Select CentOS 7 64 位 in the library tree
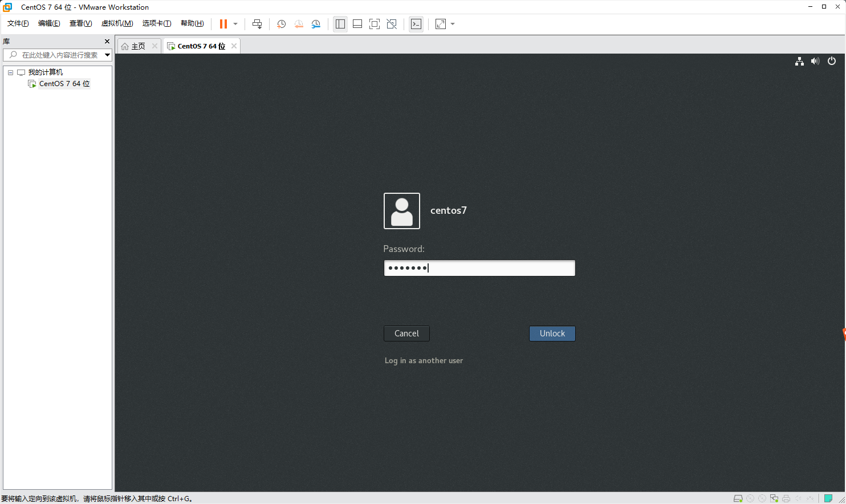846x504 pixels. [64, 84]
